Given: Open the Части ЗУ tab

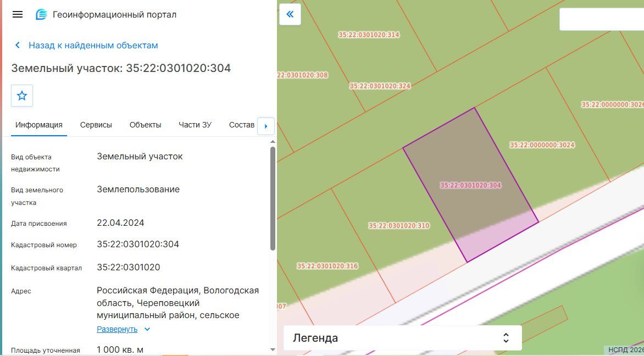Looking at the screenshot, I should (195, 125).
